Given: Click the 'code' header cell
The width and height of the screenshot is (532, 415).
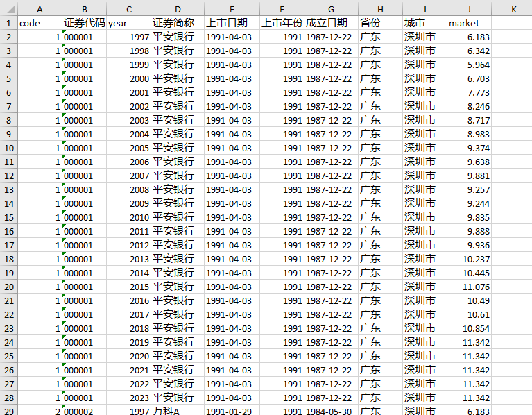Looking at the screenshot, I should (40, 23).
